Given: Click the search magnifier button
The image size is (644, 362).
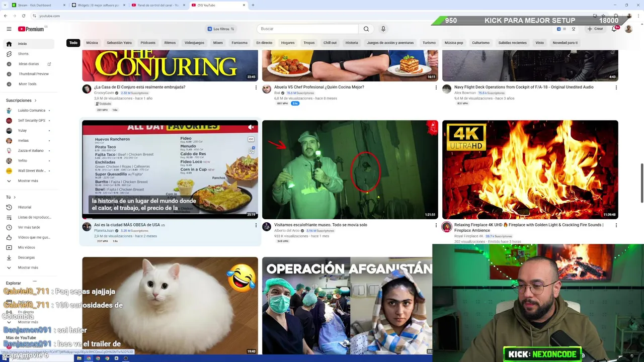Looking at the screenshot, I should coord(366,29).
